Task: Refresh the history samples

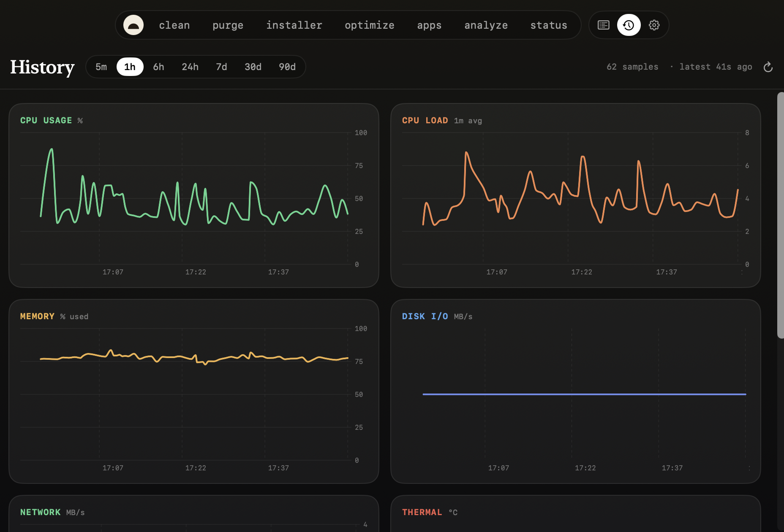Action: click(x=768, y=67)
